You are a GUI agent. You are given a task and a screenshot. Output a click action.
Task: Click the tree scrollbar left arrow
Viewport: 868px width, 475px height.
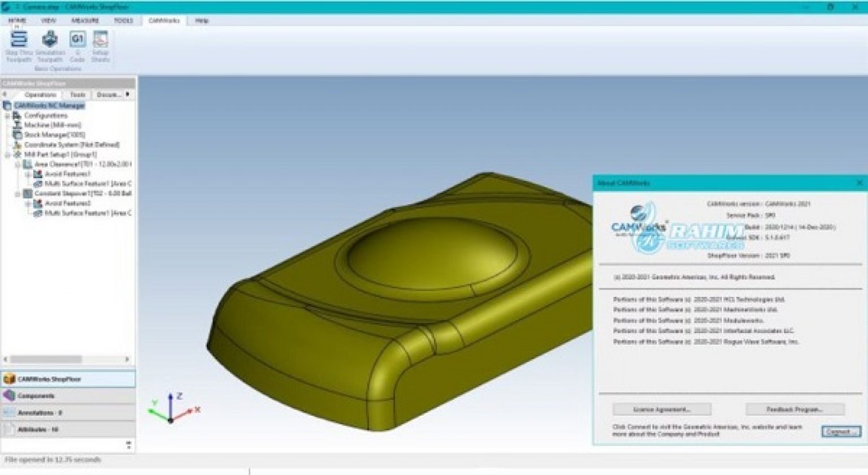[x=6, y=359]
